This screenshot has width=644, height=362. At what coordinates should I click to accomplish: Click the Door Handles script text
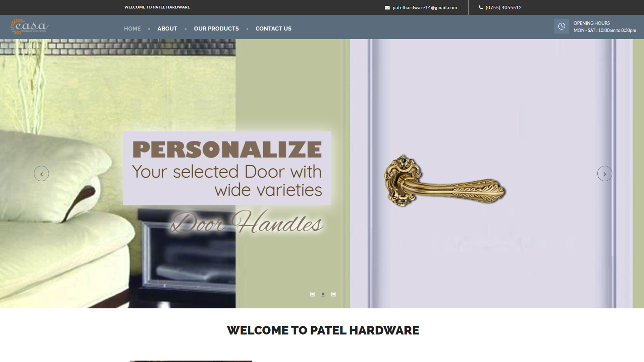tap(247, 222)
